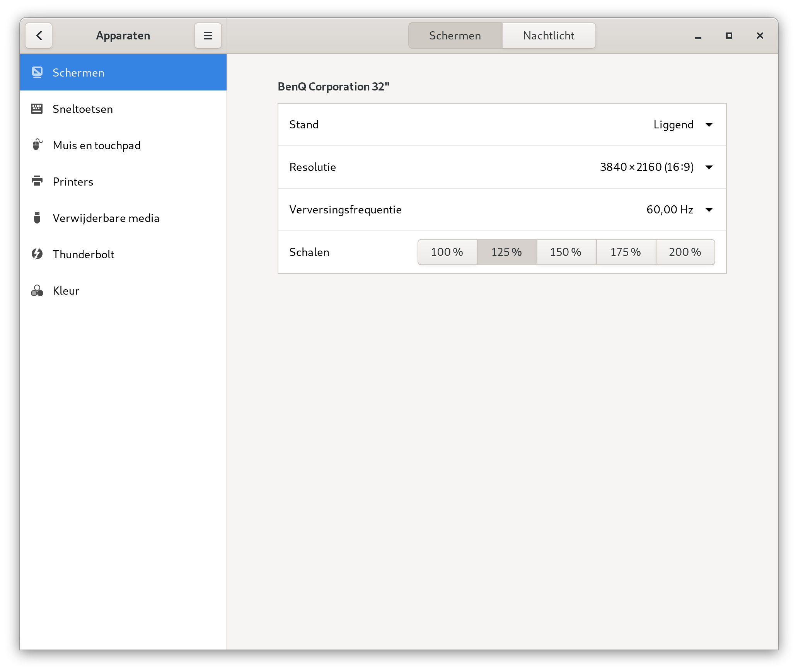Click the Sneltoetsen keyboard icon
Viewport: 798px width, 672px height.
37,109
